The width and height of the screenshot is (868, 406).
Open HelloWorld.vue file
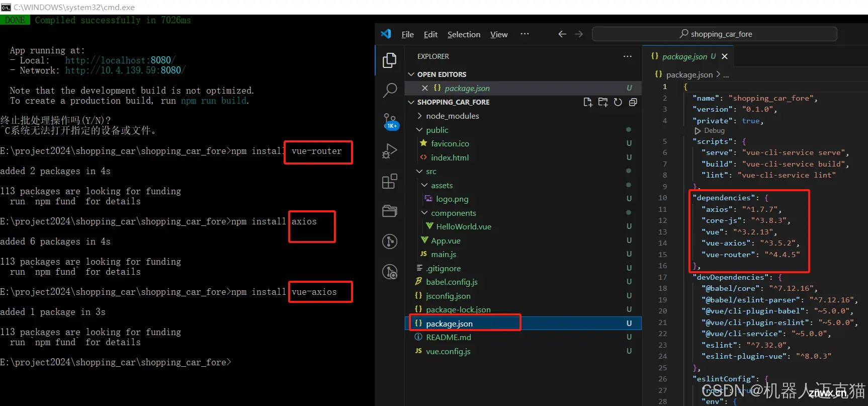tap(463, 226)
